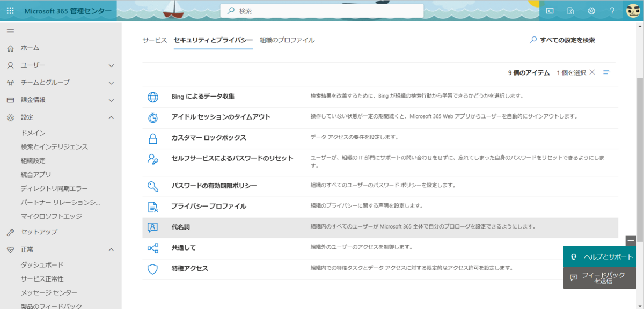Open the プライバシー プロファイル setting
Screen dimensions: 644x309
click(209, 207)
